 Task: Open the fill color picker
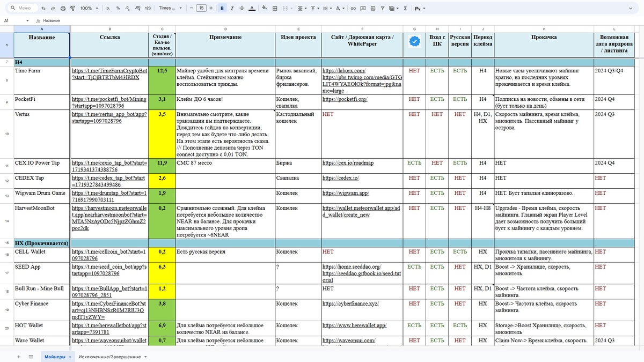[265, 8]
